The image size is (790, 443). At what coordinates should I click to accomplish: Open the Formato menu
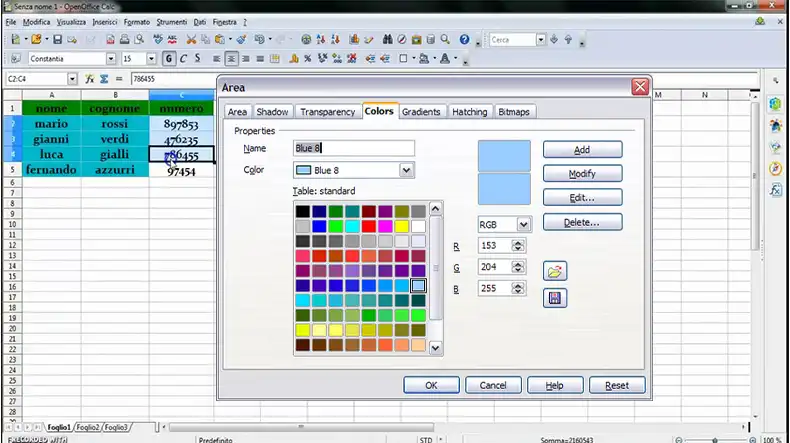click(137, 22)
